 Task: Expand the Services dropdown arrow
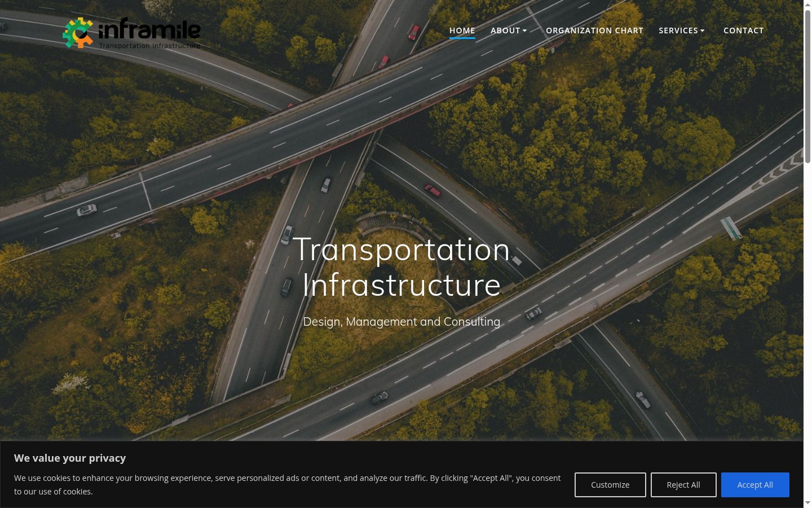click(703, 30)
